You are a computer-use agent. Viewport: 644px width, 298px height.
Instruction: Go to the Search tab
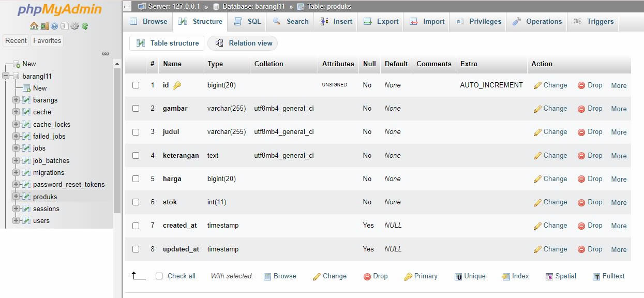(290, 22)
